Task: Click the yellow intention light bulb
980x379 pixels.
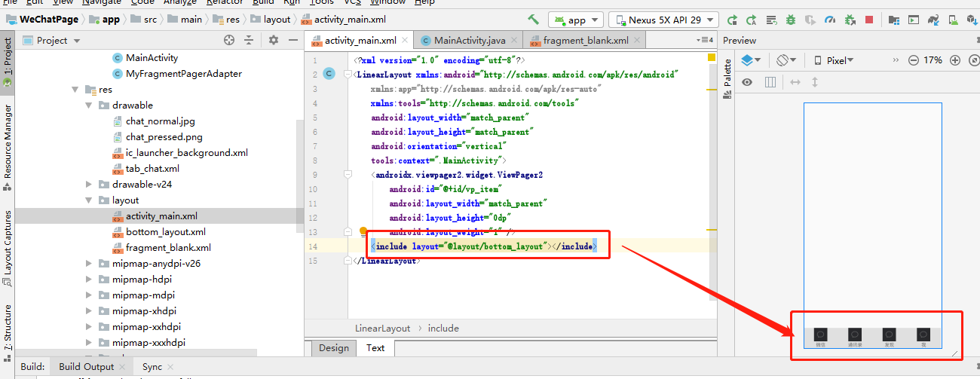Action: (x=363, y=232)
